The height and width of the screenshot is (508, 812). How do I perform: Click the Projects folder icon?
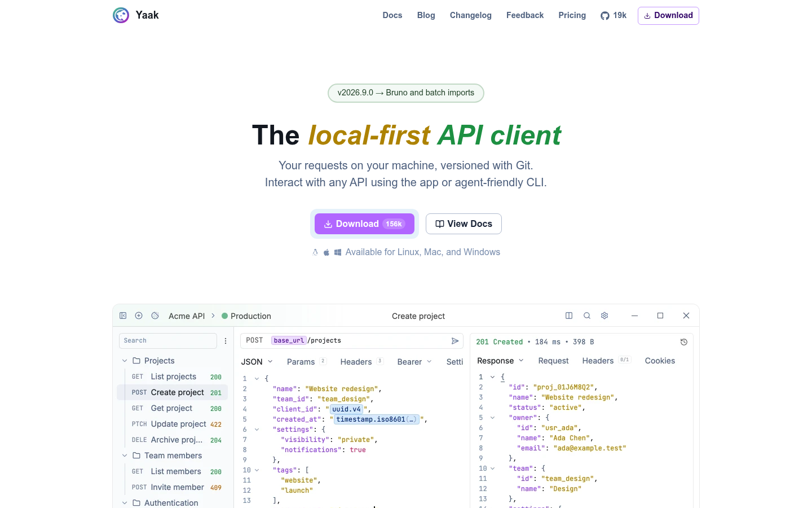click(136, 361)
